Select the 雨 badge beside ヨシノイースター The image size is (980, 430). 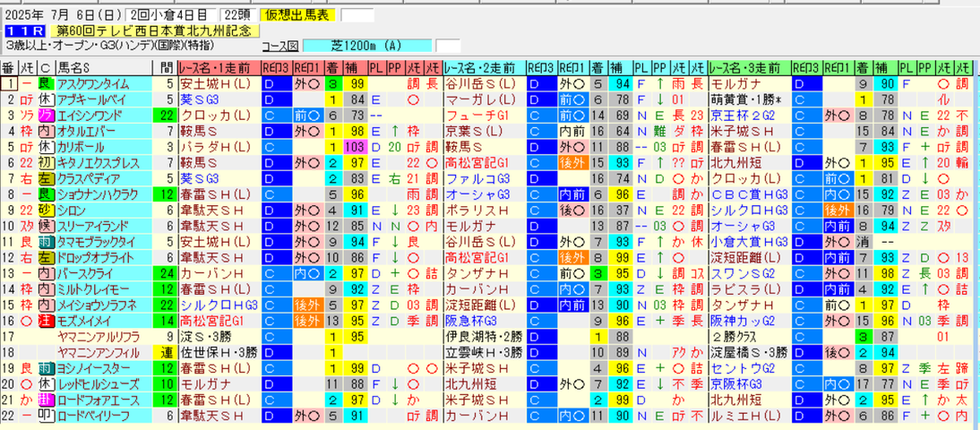pyautogui.click(x=46, y=368)
